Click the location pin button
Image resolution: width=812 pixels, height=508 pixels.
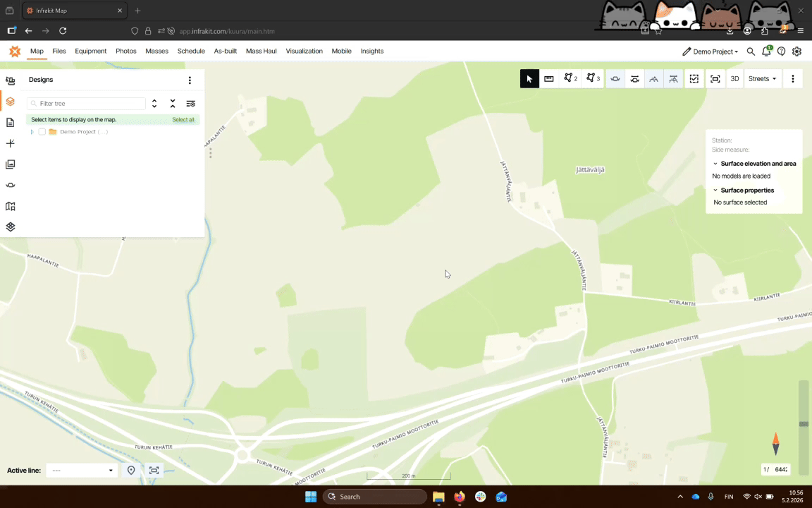coord(131,471)
